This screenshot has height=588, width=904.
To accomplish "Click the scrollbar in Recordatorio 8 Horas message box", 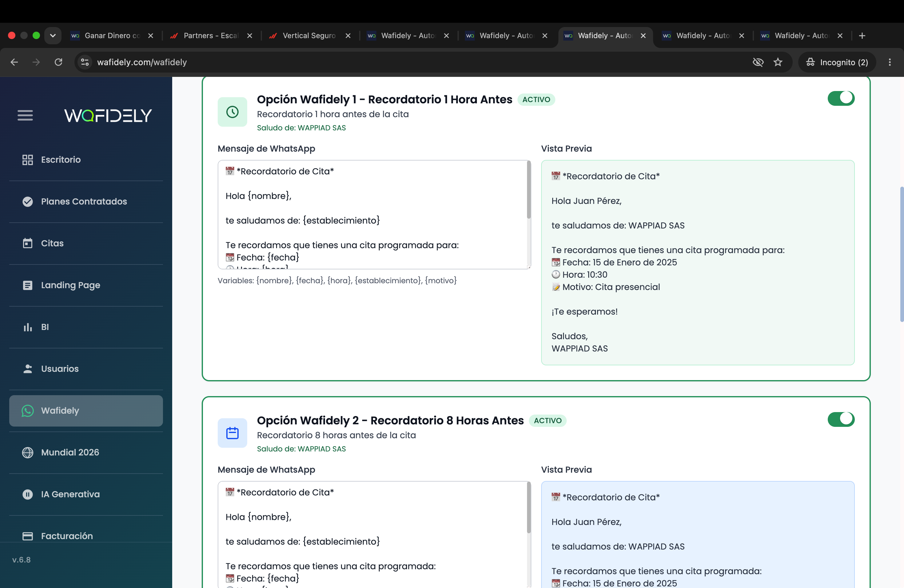I will point(528,507).
